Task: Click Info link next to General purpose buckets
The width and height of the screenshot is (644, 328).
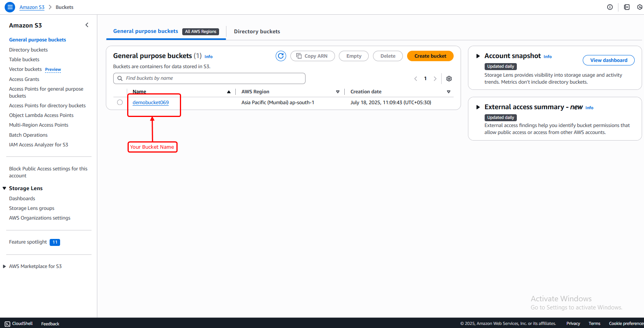Action: click(x=209, y=57)
